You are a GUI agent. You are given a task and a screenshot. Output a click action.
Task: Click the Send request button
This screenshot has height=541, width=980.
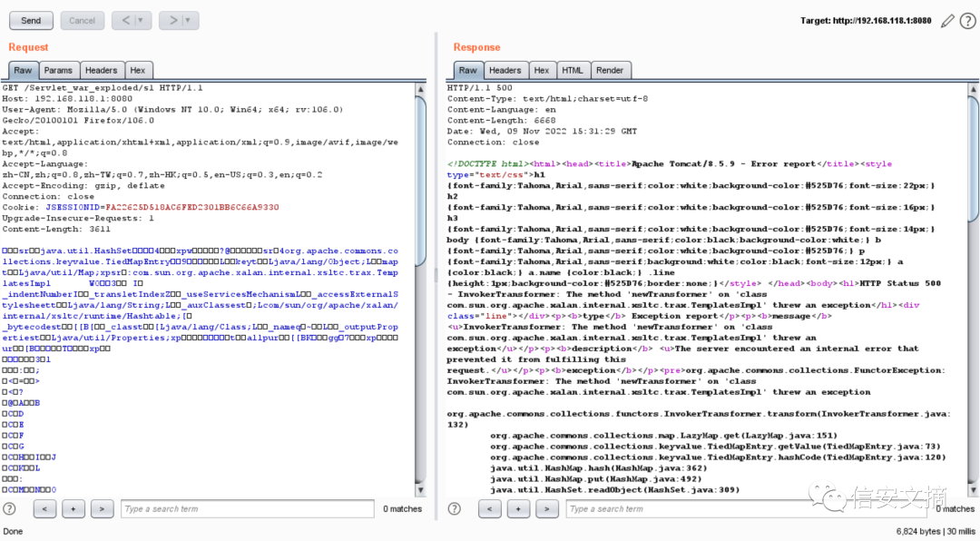(31, 21)
